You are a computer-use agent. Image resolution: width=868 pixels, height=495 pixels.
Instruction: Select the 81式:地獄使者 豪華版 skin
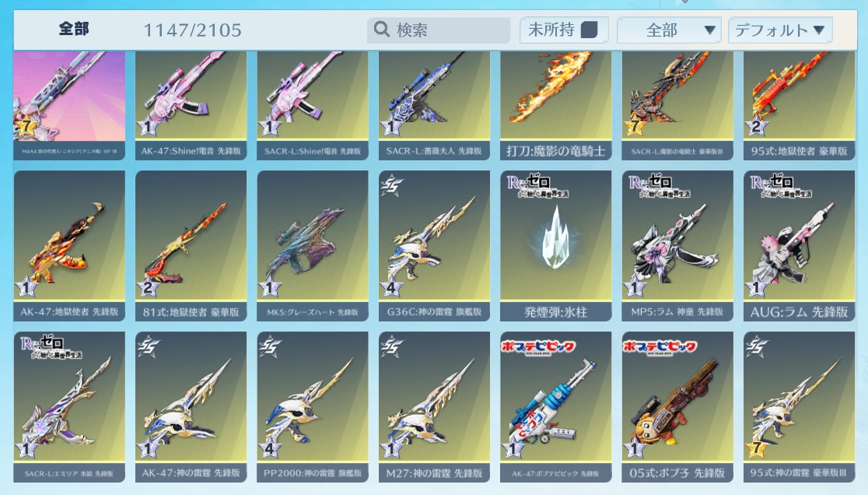tap(191, 246)
